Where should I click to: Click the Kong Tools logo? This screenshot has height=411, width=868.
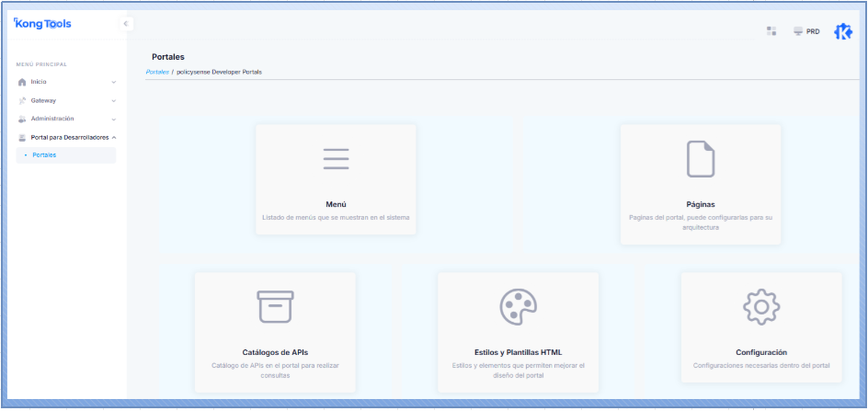[x=43, y=24]
